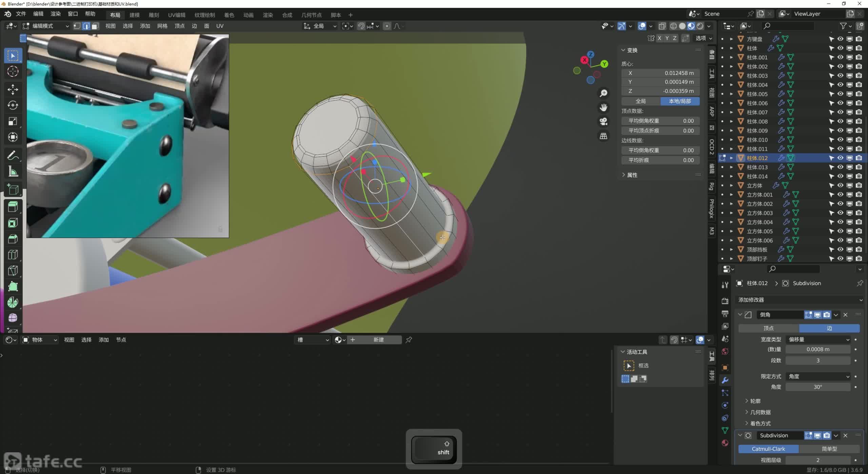Select the Measure ruler tool

(13, 172)
